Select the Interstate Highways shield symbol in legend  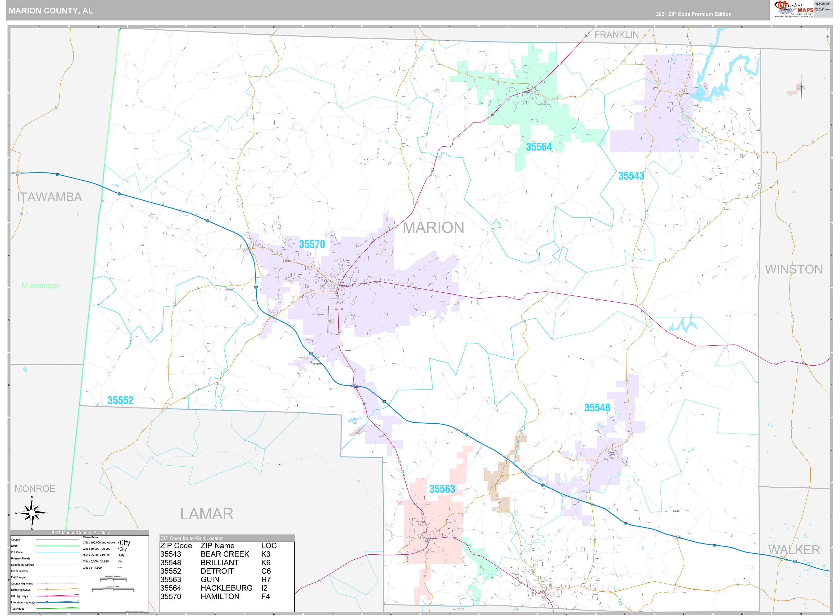(x=47, y=602)
